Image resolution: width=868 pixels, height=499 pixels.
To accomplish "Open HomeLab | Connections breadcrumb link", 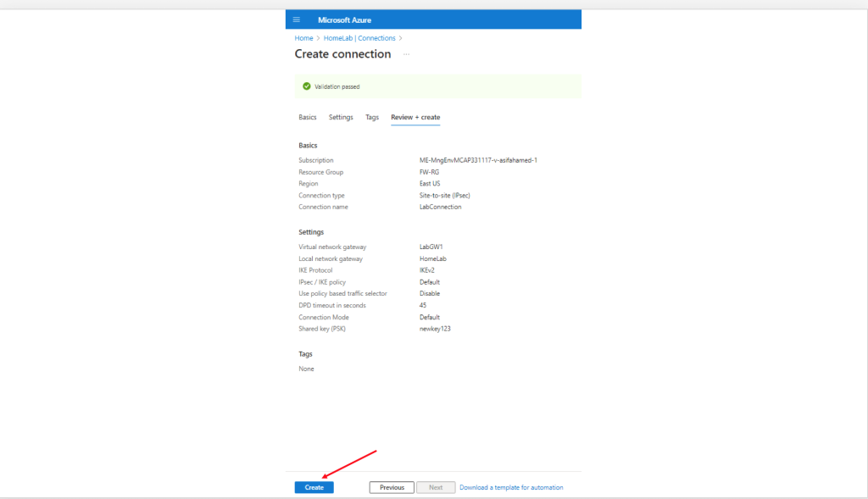I will pyautogui.click(x=359, y=38).
